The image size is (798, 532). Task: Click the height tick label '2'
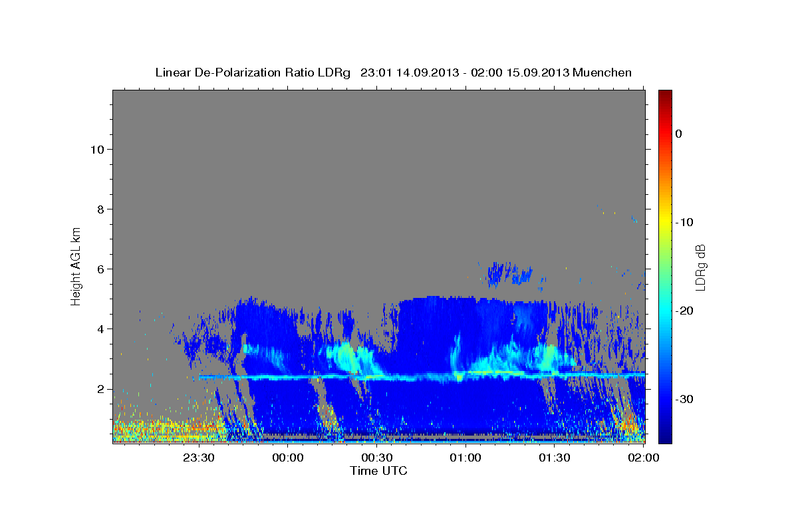click(100, 388)
